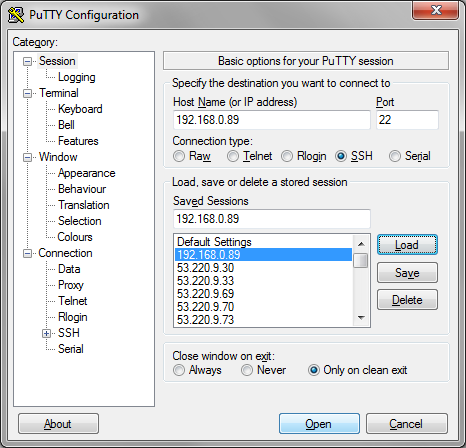Image resolution: width=466 pixels, height=448 pixels.
Task: Expand the SSH subtree
Action: (47, 333)
